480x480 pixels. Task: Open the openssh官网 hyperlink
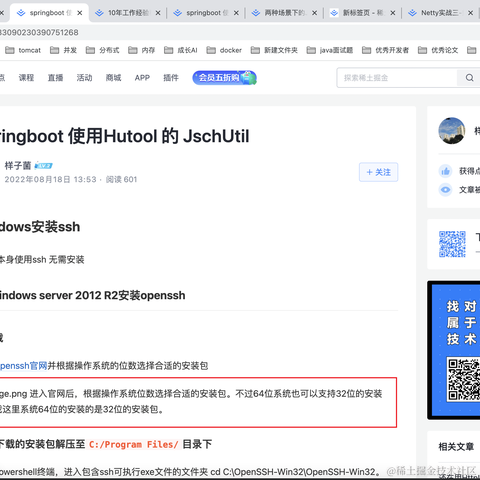point(23,366)
